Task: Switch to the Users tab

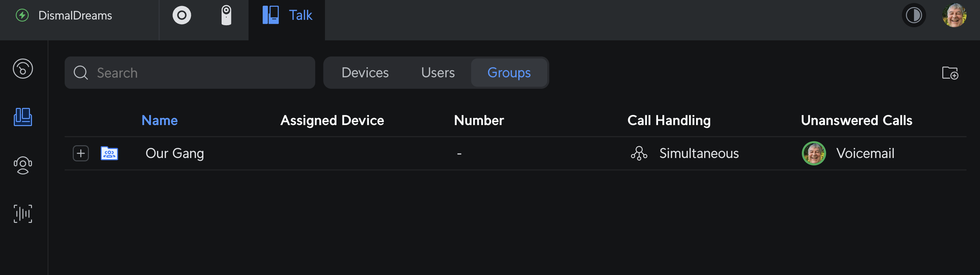Action: 437,73
